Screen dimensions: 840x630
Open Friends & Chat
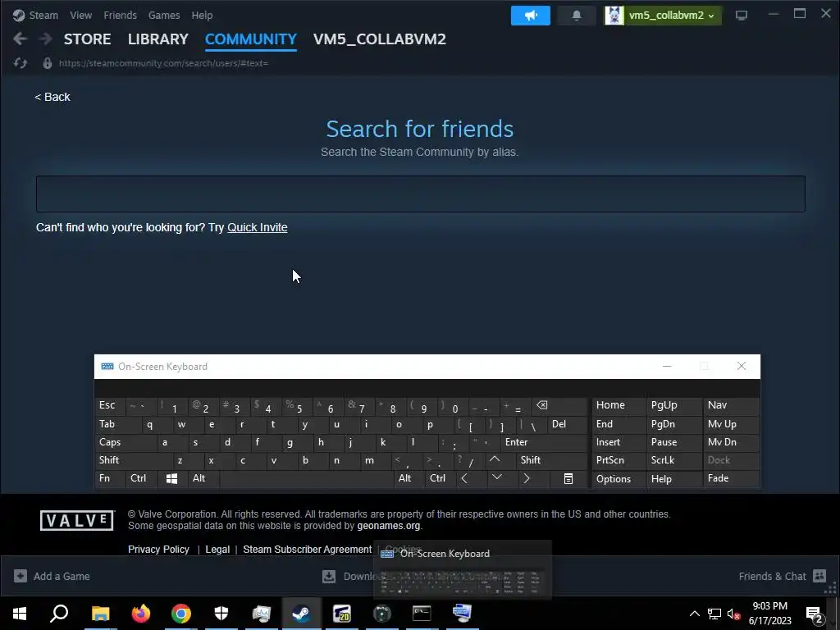click(x=782, y=577)
